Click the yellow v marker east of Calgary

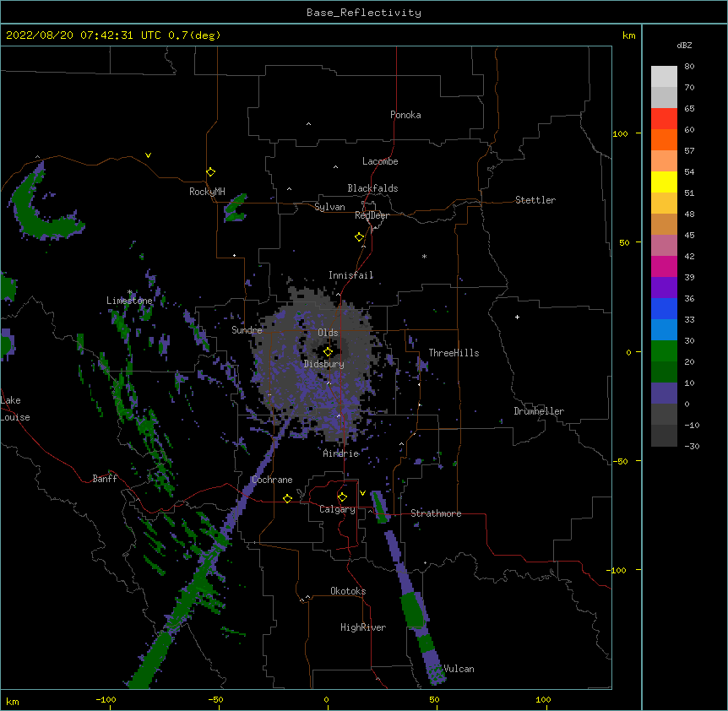click(x=362, y=493)
